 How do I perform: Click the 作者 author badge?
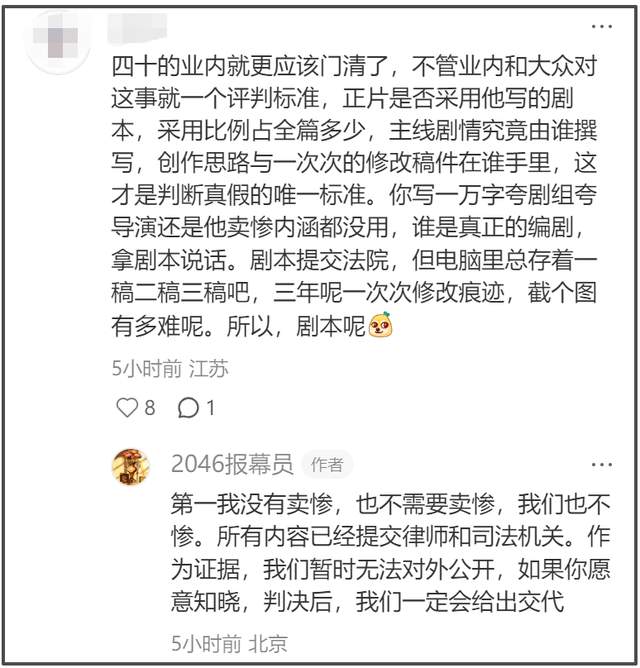(327, 464)
